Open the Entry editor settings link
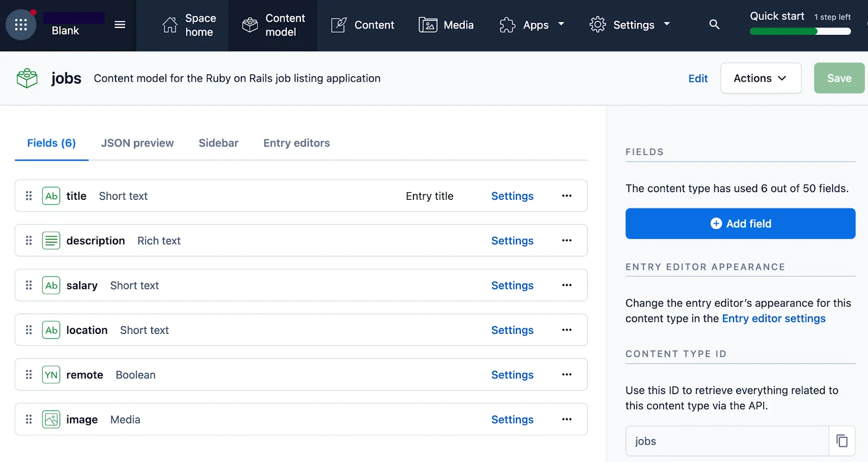This screenshot has height=462, width=868. [x=774, y=319]
